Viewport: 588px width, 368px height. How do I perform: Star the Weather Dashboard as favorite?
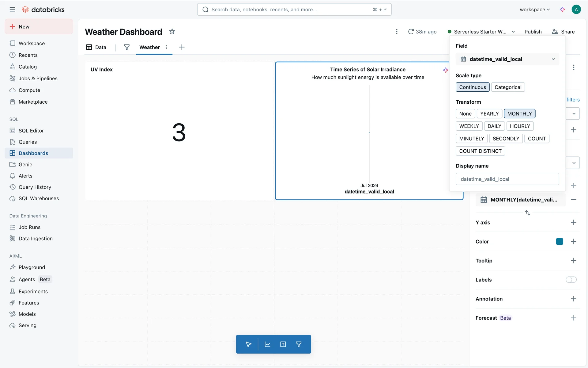click(172, 32)
